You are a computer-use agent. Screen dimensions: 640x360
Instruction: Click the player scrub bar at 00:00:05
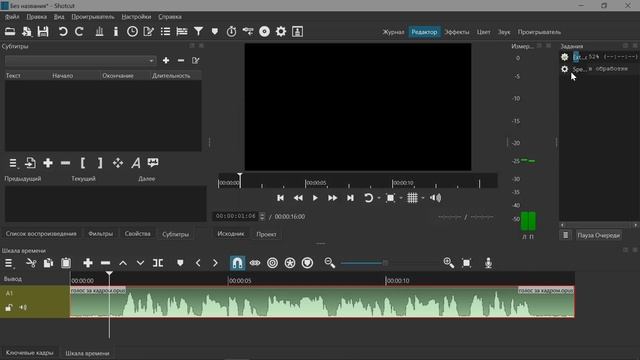point(305,182)
